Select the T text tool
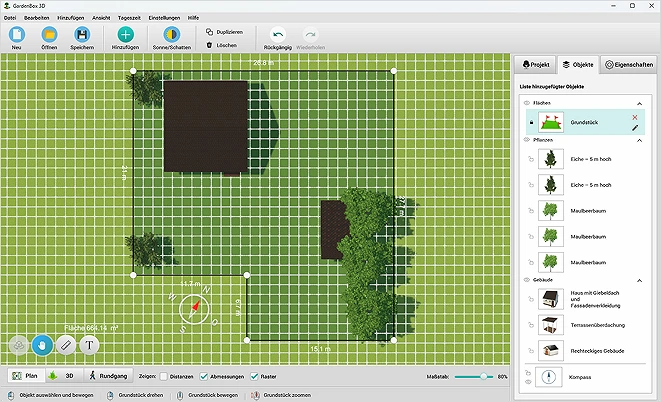The width and height of the screenshot is (661, 402). coord(89,346)
